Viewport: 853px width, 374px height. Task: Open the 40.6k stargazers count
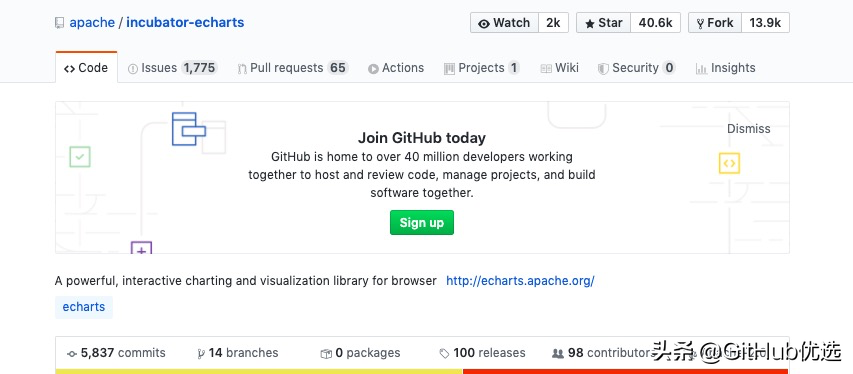pyautogui.click(x=656, y=23)
